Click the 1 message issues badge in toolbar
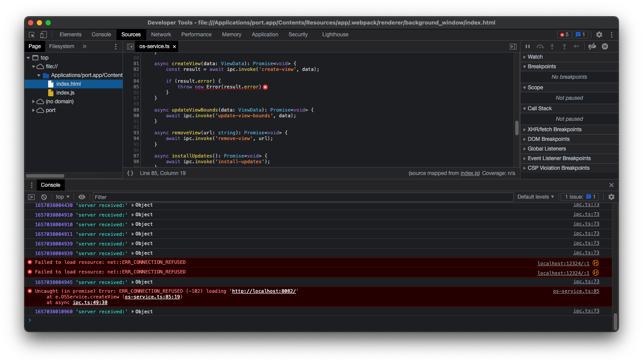Screen dimensions: 643x364 (x=580, y=35)
